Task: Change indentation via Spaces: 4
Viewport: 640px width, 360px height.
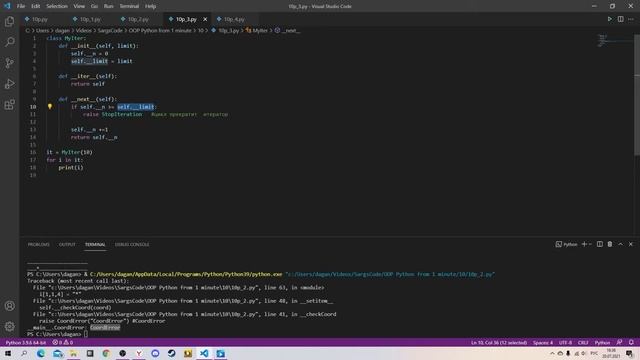Action: pyautogui.click(x=542, y=342)
